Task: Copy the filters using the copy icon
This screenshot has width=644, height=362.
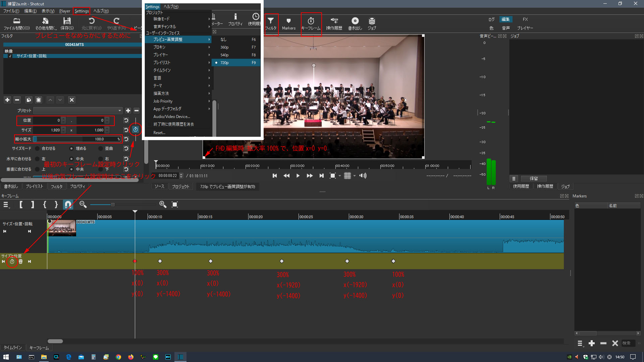Action: click(29, 100)
